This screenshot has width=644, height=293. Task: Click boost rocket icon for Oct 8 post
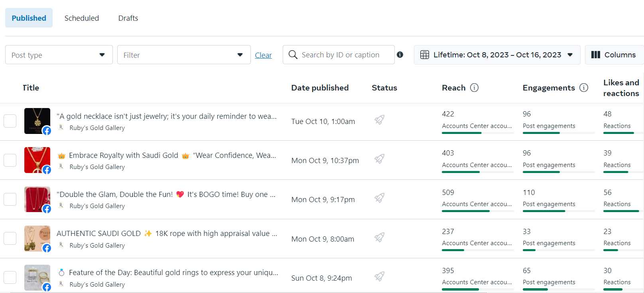click(x=379, y=276)
